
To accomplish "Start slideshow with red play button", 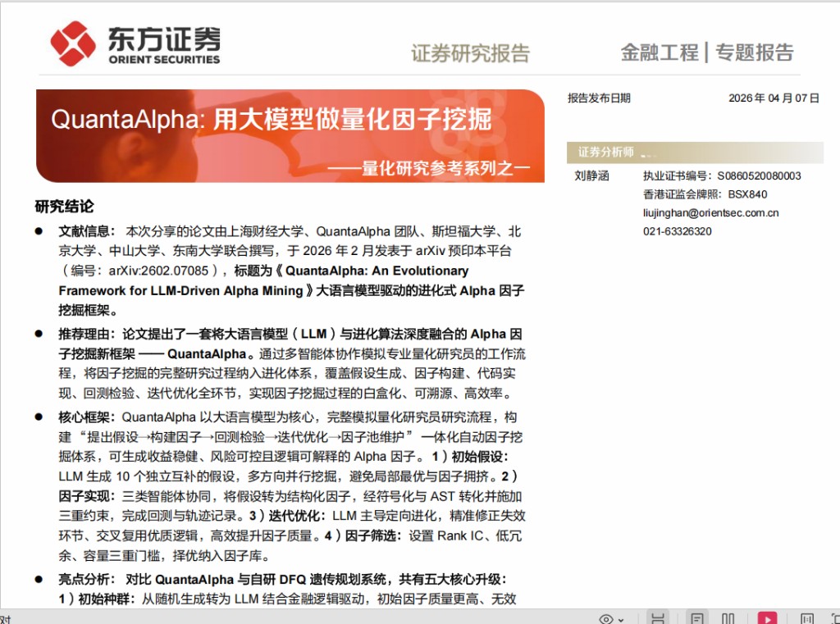I will (x=767, y=618).
